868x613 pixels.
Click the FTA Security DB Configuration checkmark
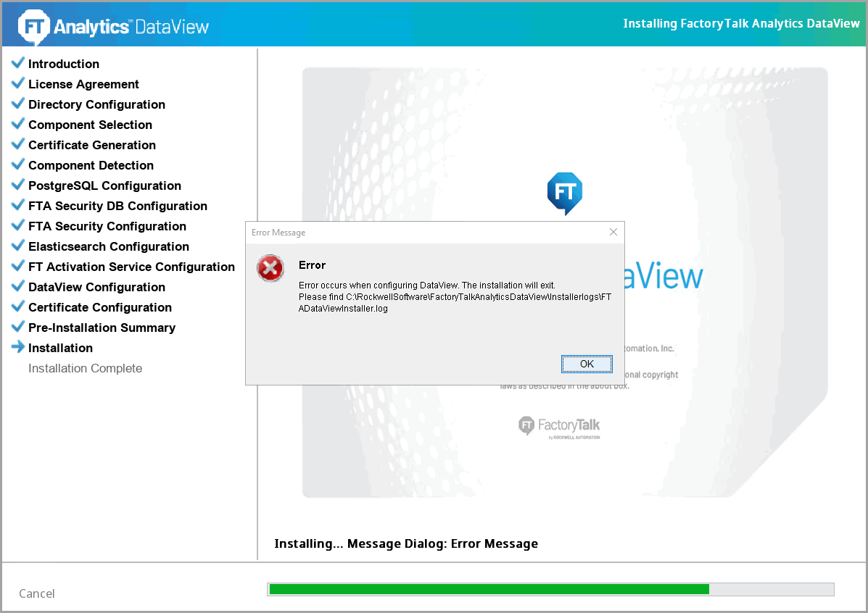[17, 205]
